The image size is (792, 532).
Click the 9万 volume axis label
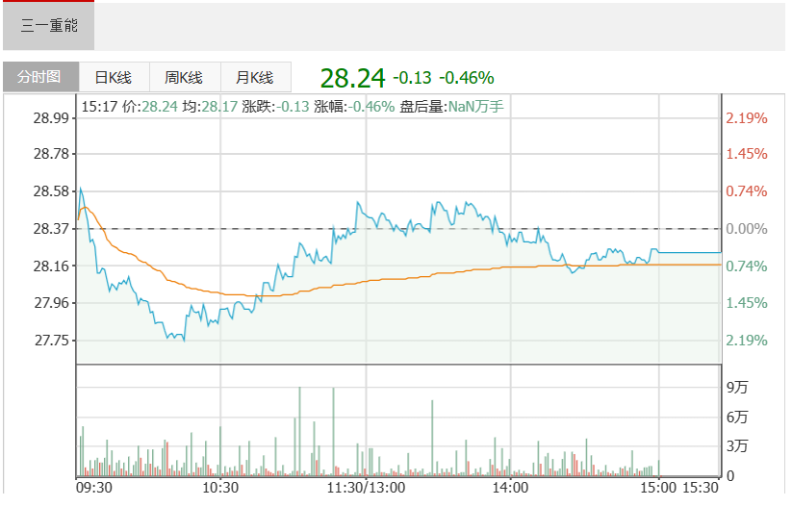736,387
